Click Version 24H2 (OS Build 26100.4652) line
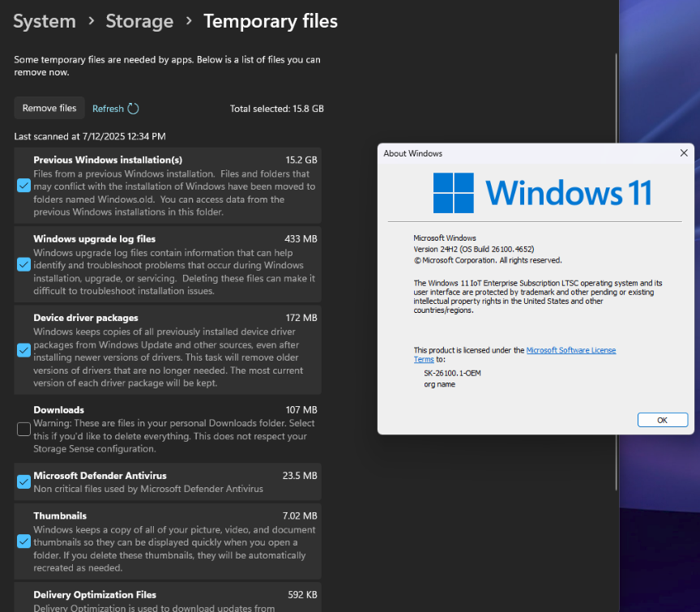The image size is (700, 612). click(x=474, y=250)
